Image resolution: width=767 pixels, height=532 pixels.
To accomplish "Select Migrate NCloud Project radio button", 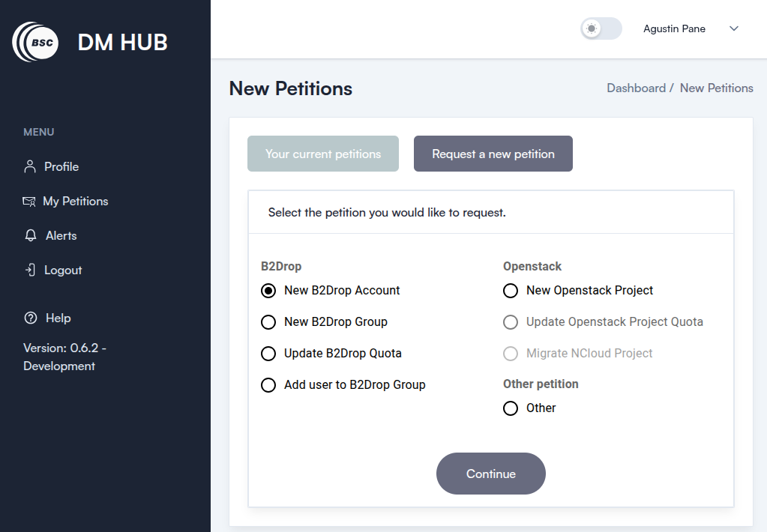I will (510, 354).
